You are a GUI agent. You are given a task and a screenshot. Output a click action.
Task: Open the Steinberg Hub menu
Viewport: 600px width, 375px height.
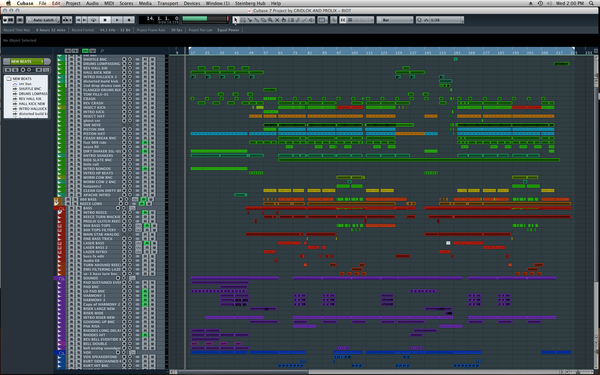pos(250,3)
